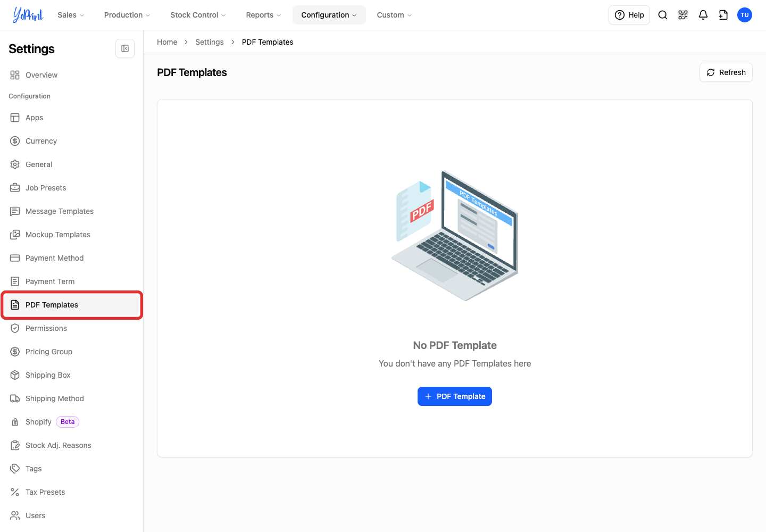Expand the Reports dropdown menu

coord(263,15)
